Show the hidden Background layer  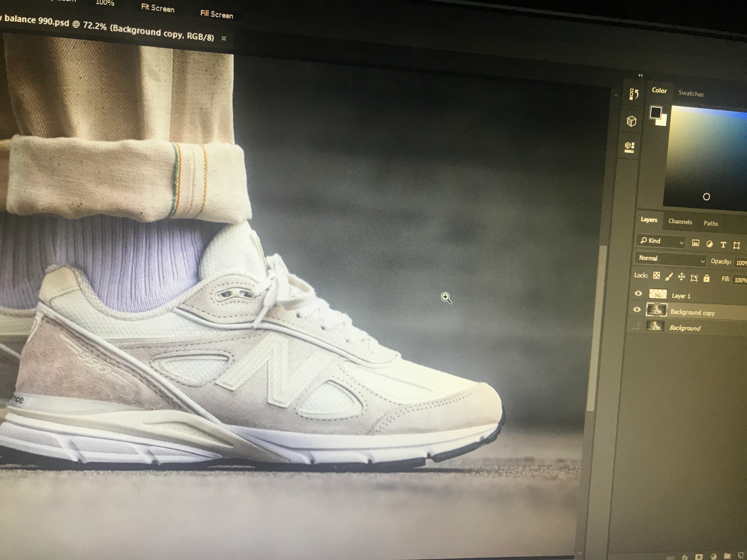click(636, 326)
